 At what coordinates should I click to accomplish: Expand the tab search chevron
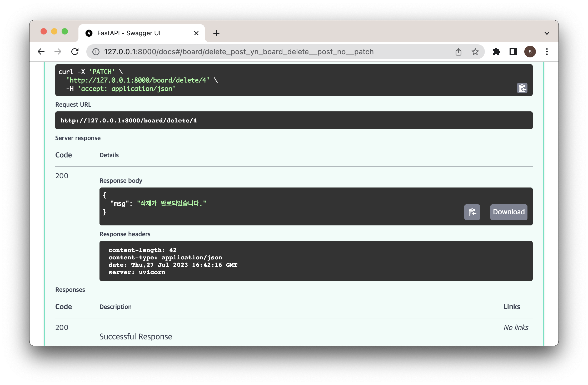547,33
